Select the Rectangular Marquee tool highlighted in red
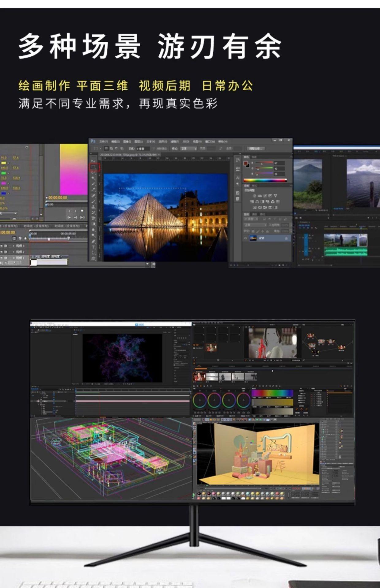 [94, 167]
